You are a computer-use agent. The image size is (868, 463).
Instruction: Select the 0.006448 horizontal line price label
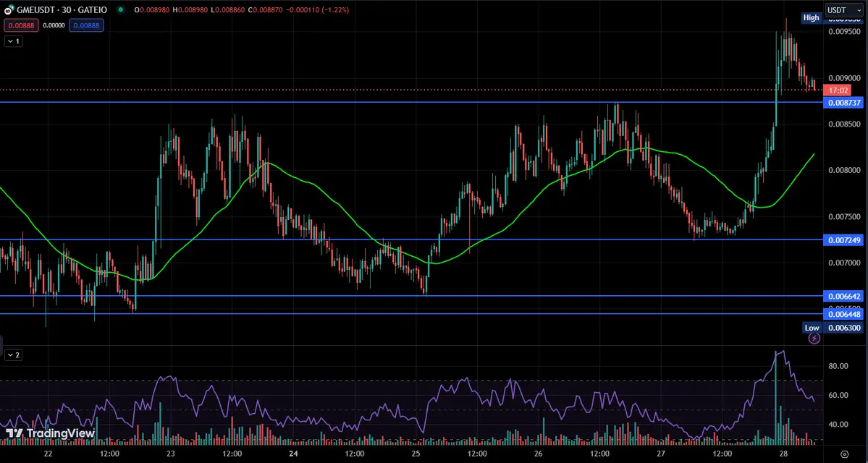(843, 314)
